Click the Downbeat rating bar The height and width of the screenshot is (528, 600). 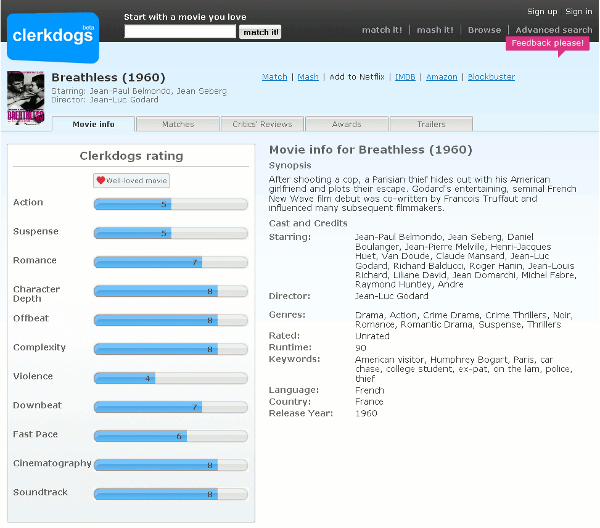click(x=171, y=407)
